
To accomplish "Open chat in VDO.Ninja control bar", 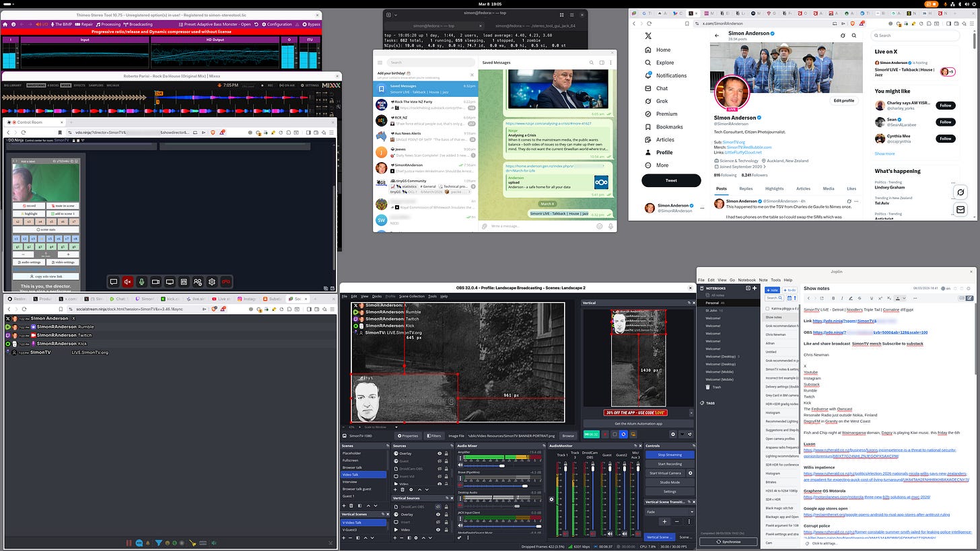I will pos(114,282).
